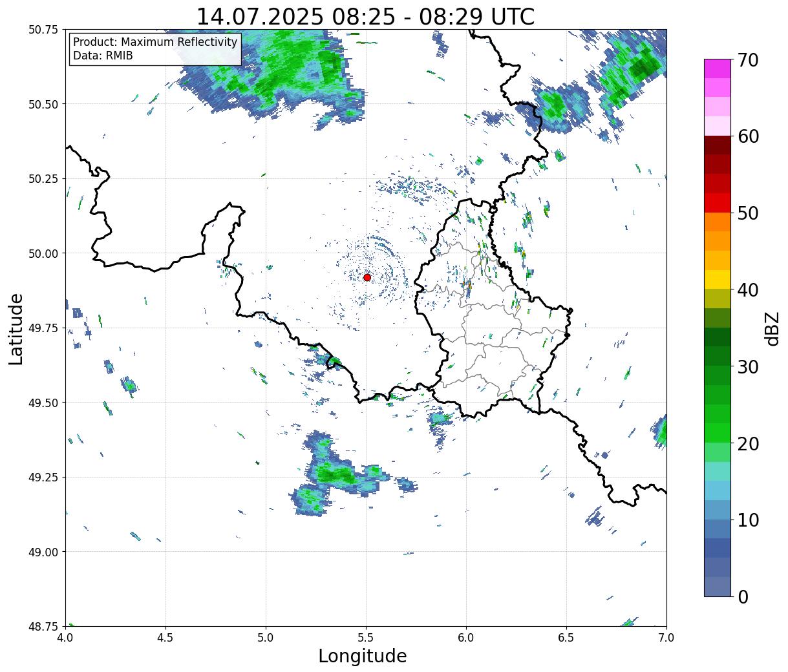Click the colorbar tick label 60
788x672 pixels.
pyautogui.click(x=747, y=136)
